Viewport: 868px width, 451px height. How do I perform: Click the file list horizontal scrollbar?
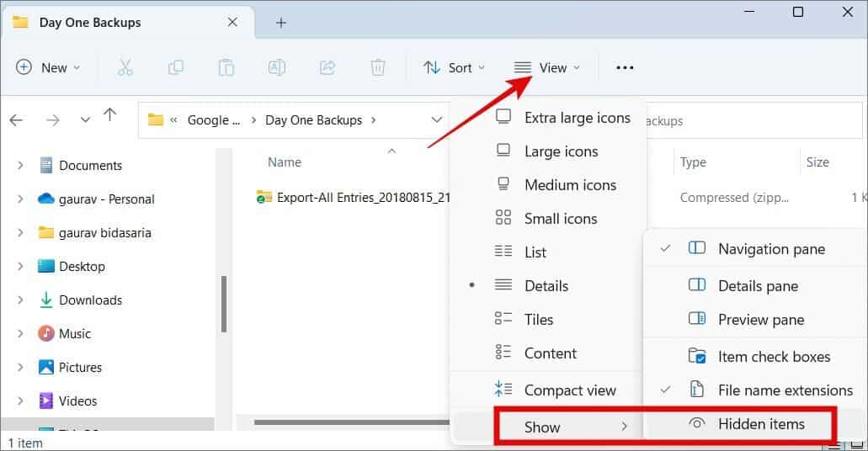click(352, 422)
